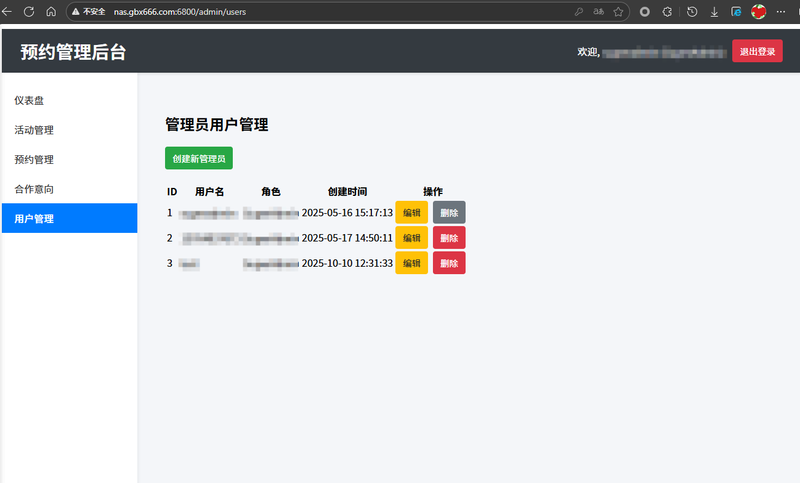
Task: Click the 操作 column header
Action: point(433,192)
